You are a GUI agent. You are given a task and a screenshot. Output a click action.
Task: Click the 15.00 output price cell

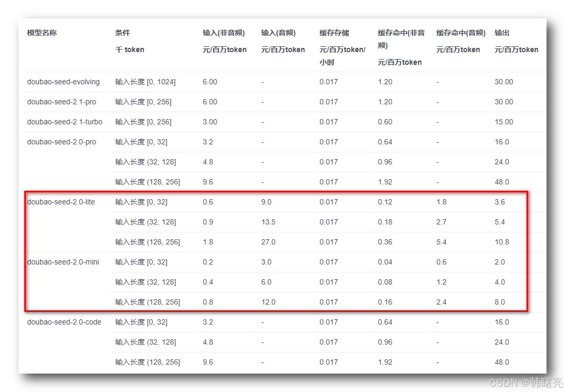click(504, 122)
